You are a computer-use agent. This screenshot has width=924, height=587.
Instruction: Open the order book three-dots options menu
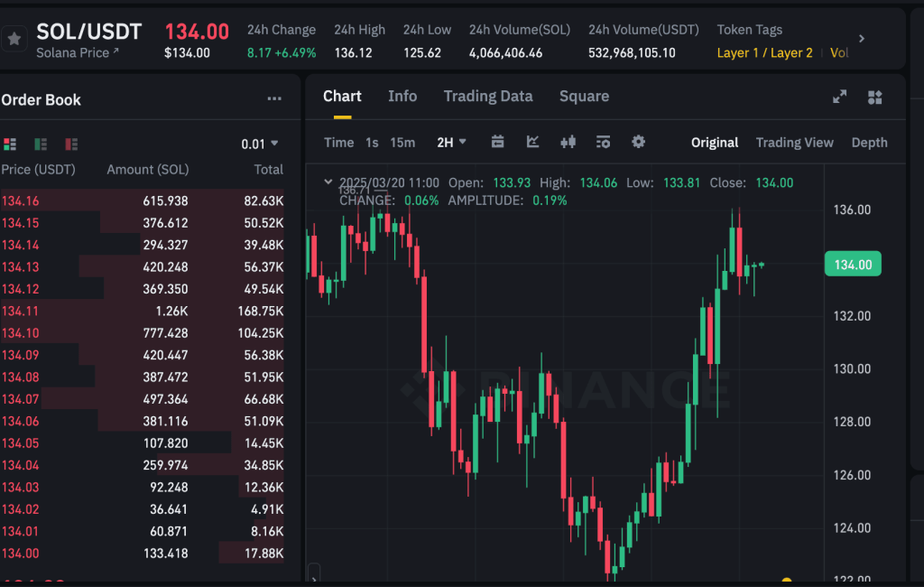[x=274, y=99]
